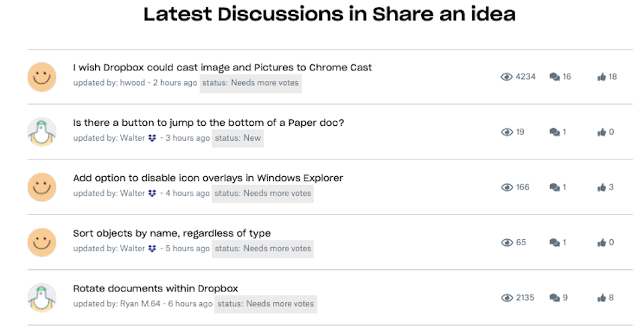The height and width of the screenshot is (335, 644).
Task: Click smiley avatar beside Chrome Cast discussion
Action: [x=42, y=77]
